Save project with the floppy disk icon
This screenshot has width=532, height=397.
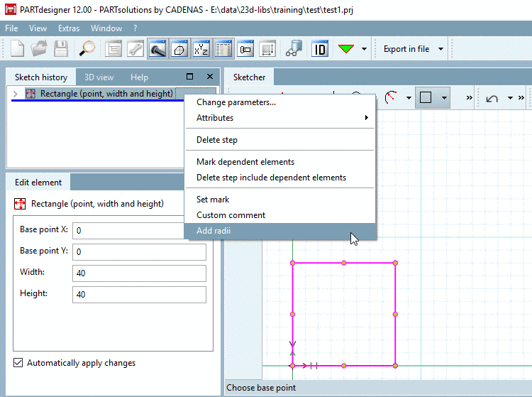pyautogui.click(x=61, y=49)
